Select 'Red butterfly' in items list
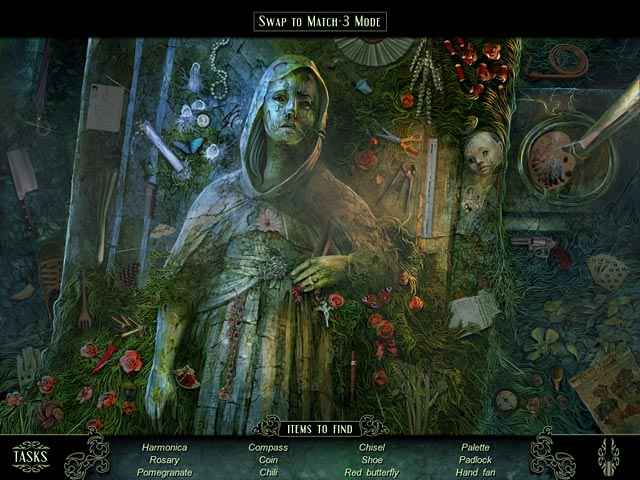The image size is (640, 480). point(372,473)
